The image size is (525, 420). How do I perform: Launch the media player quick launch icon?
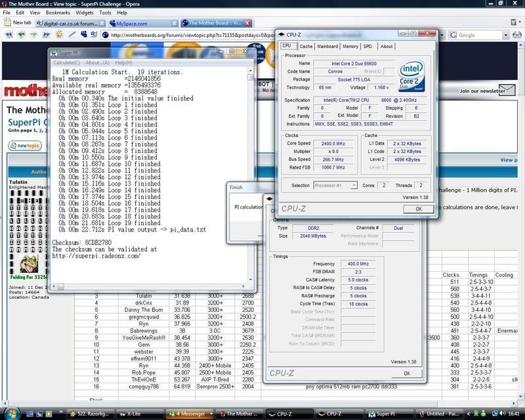[x=49, y=414]
